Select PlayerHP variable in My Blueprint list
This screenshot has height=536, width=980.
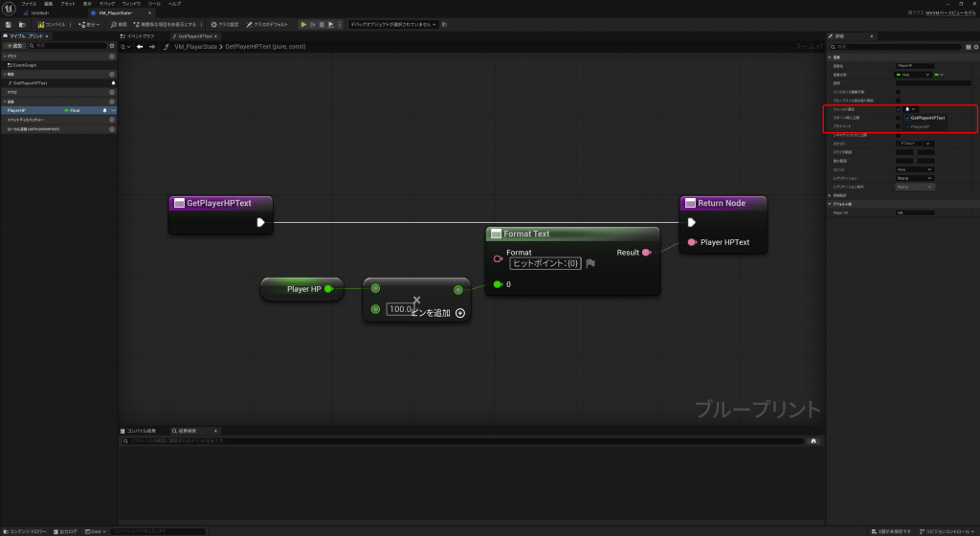point(17,110)
